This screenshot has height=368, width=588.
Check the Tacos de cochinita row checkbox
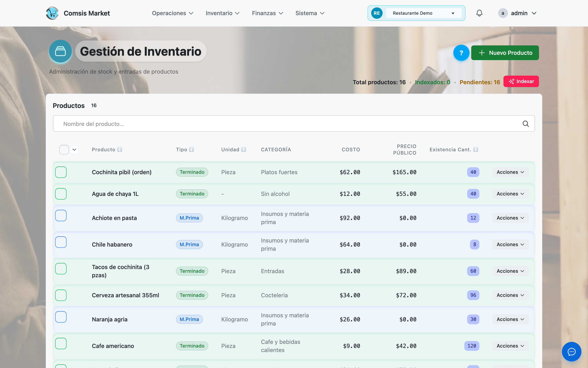click(61, 268)
